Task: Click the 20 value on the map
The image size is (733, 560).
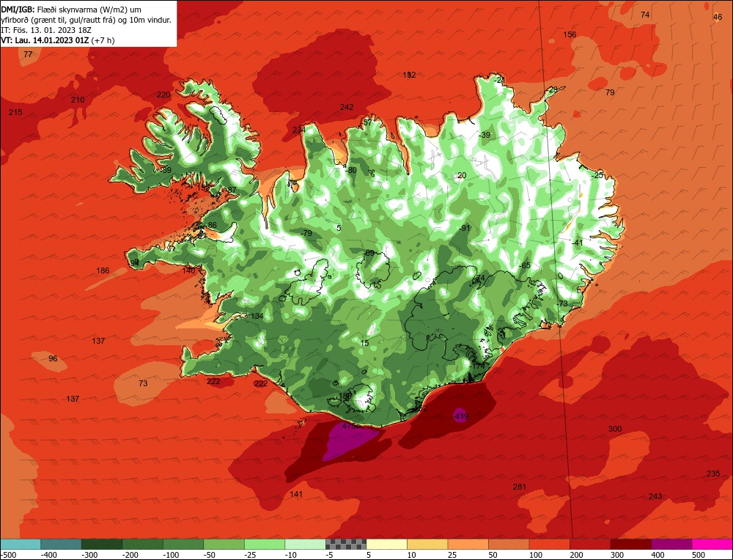Action: pyautogui.click(x=462, y=175)
